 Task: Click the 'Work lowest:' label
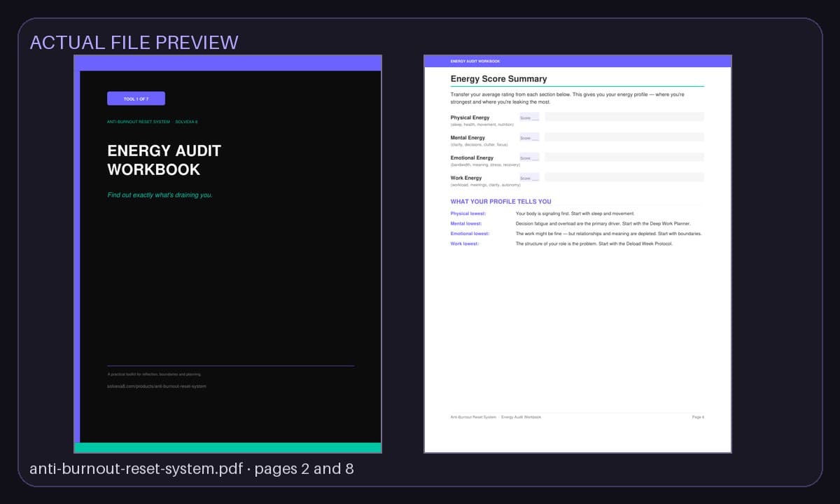click(x=464, y=244)
